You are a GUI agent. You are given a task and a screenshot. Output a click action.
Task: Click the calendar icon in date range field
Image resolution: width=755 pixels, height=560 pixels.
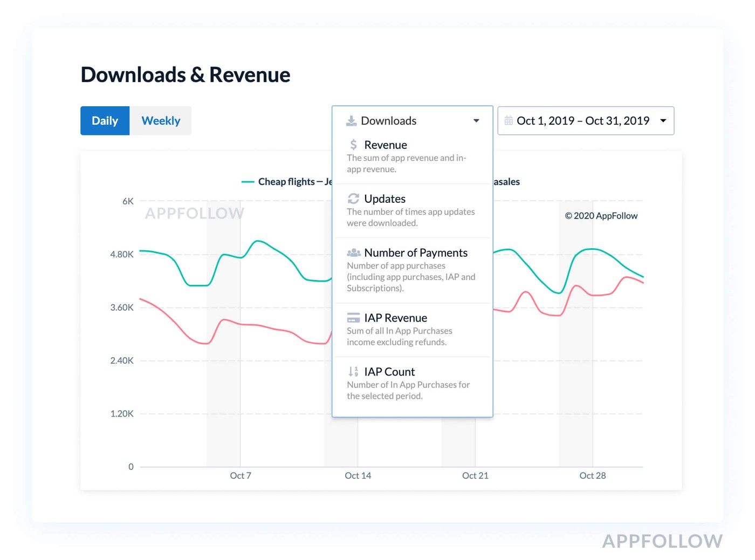(508, 121)
